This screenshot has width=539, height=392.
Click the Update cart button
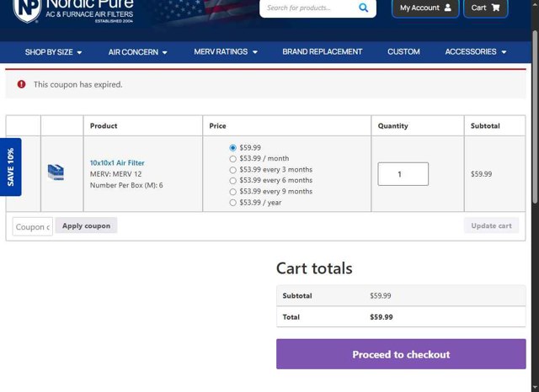point(491,225)
